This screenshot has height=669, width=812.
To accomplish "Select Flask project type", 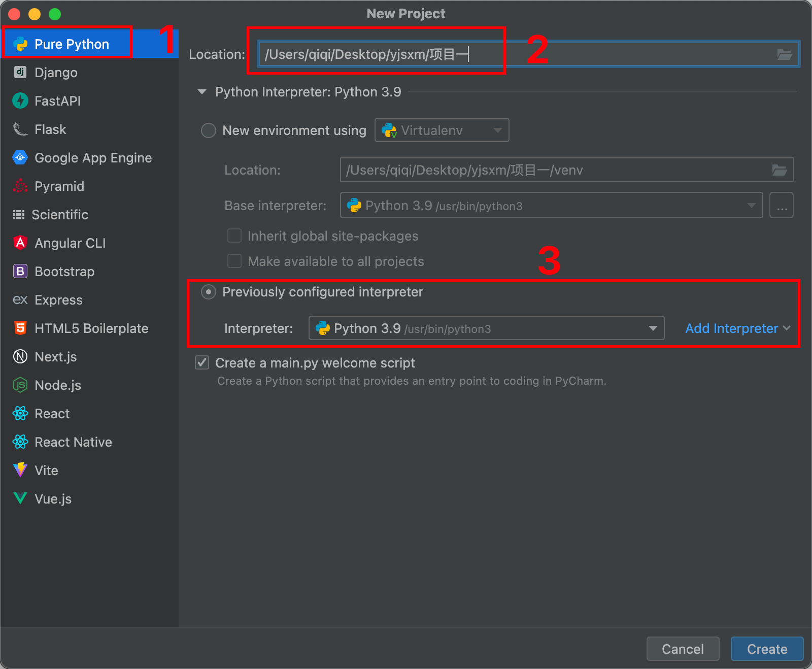I will pos(89,129).
